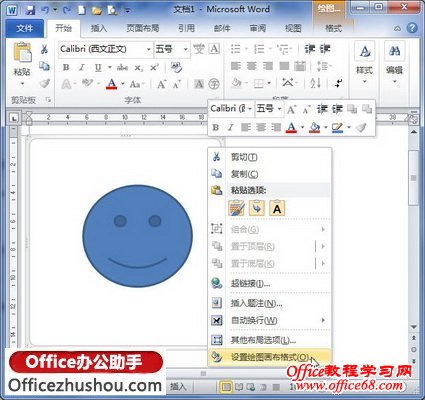Collapse the ribbon with the caret icon
The height and width of the screenshot is (400, 425).
click(397, 29)
